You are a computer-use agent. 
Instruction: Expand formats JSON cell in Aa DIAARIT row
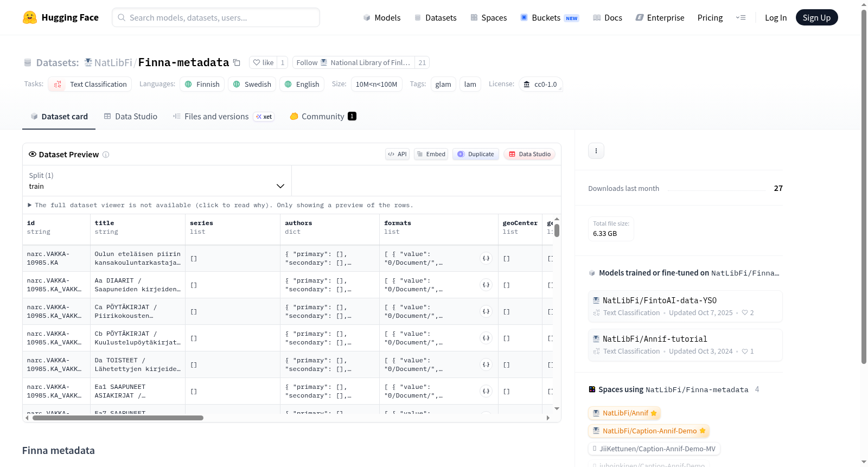pyautogui.click(x=486, y=285)
